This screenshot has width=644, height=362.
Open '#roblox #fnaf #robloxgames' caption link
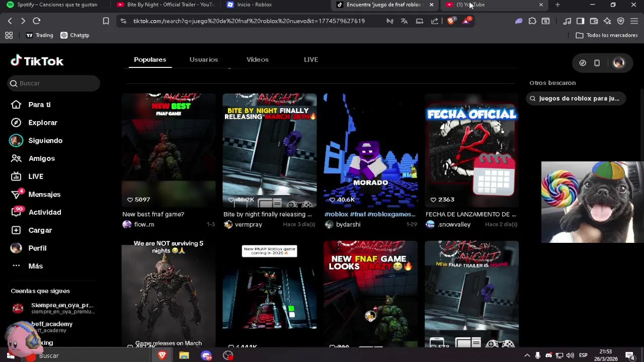point(370,214)
